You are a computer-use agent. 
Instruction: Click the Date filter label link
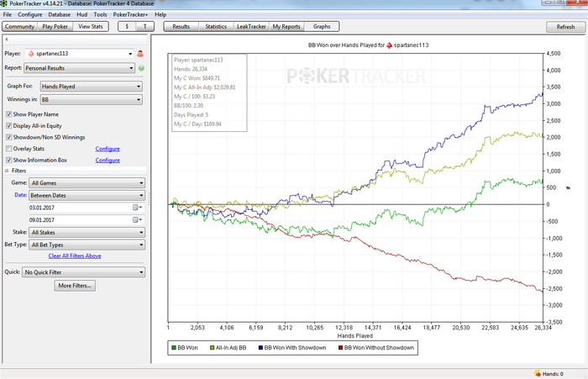click(x=20, y=195)
